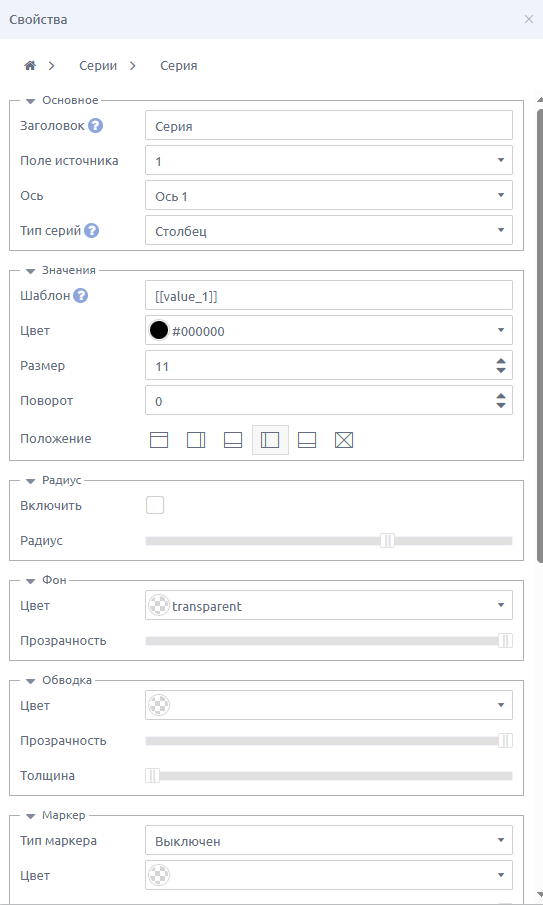Enable the Радиус Включить checkbox
543x905 pixels.
coord(155,505)
